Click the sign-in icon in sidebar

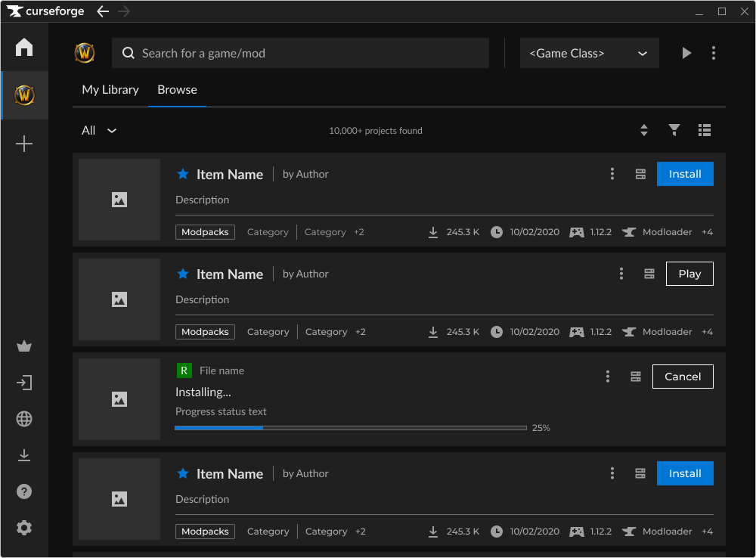point(24,383)
